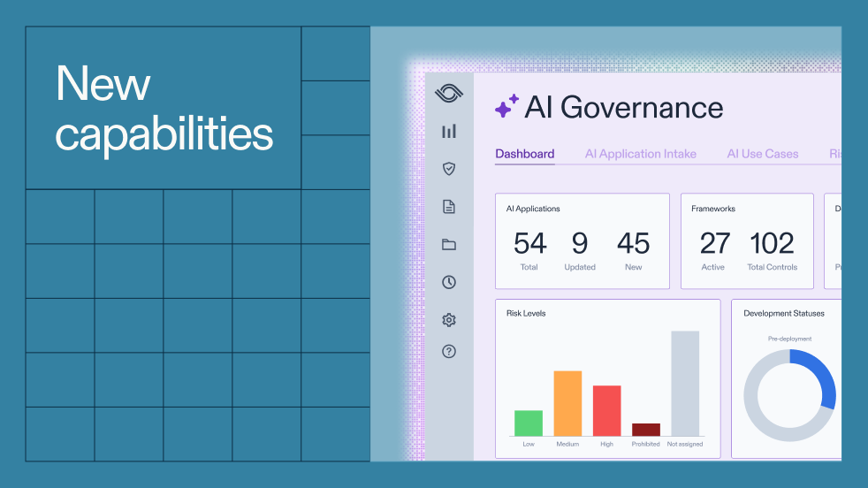The image size is (868, 488).
Task: Open the document icon in the sidebar
Action: (x=449, y=207)
